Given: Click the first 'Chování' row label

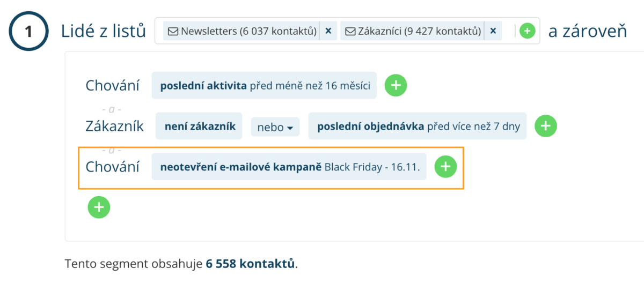Looking at the screenshot, I should [x=113, y=85].
